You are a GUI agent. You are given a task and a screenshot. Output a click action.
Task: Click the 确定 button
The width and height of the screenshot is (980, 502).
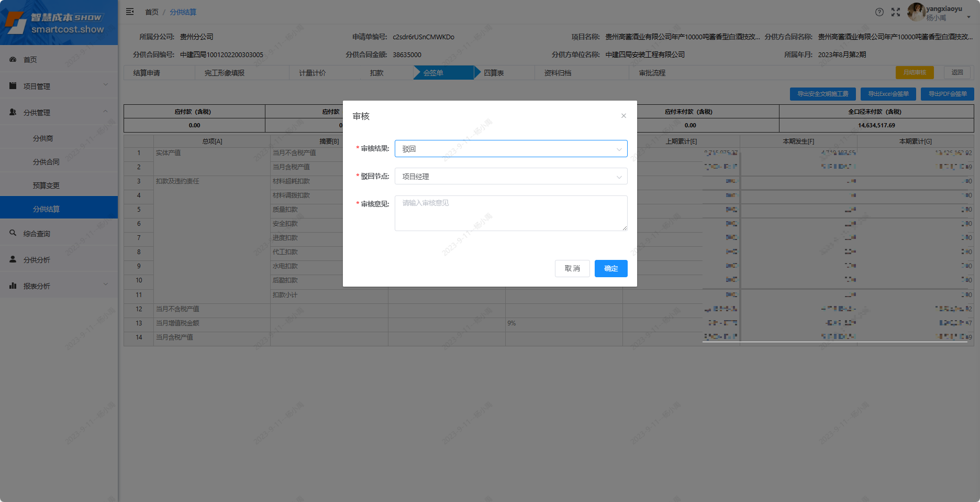[611, 268]
